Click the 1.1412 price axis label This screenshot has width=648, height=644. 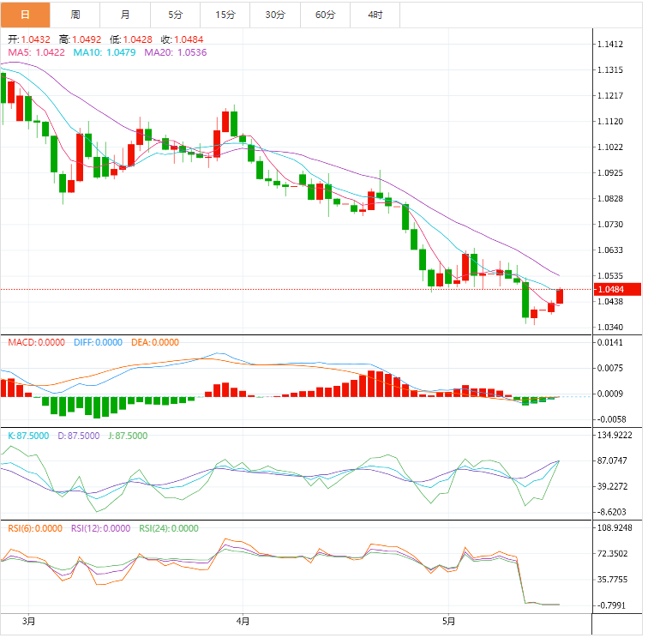click(x=610, y=45)
